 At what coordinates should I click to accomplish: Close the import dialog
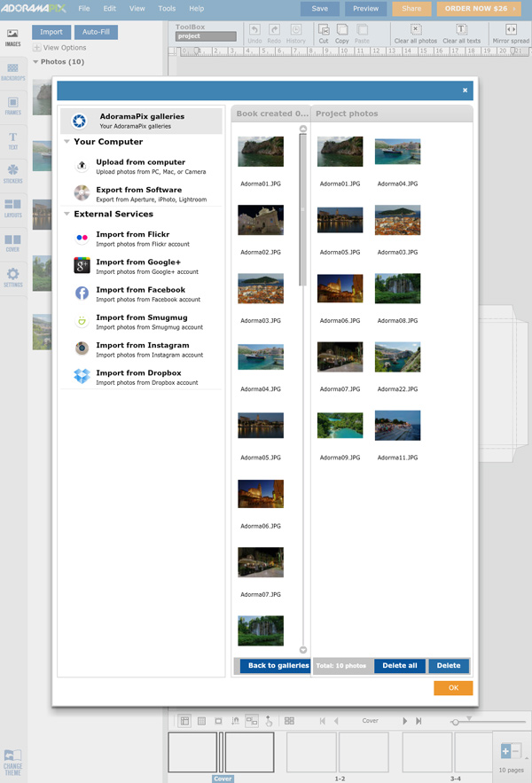(x=465, y=90)
